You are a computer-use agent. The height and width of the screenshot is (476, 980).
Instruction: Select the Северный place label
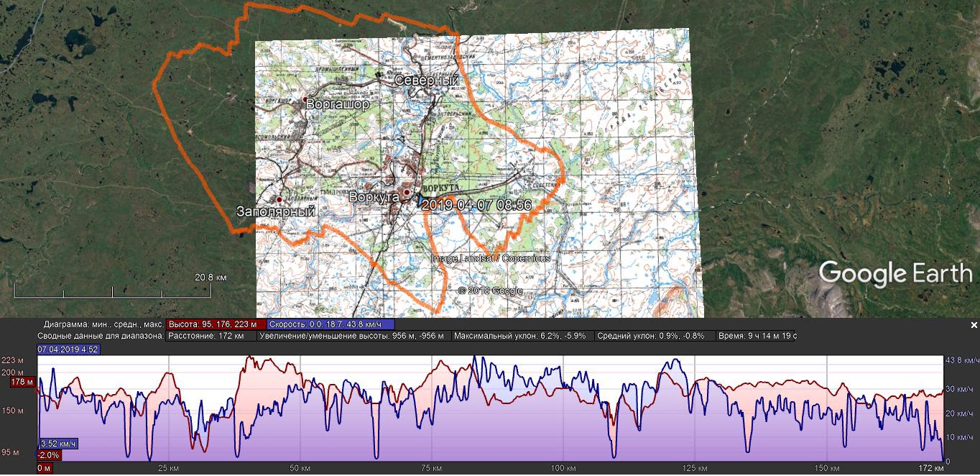point(426,81)
